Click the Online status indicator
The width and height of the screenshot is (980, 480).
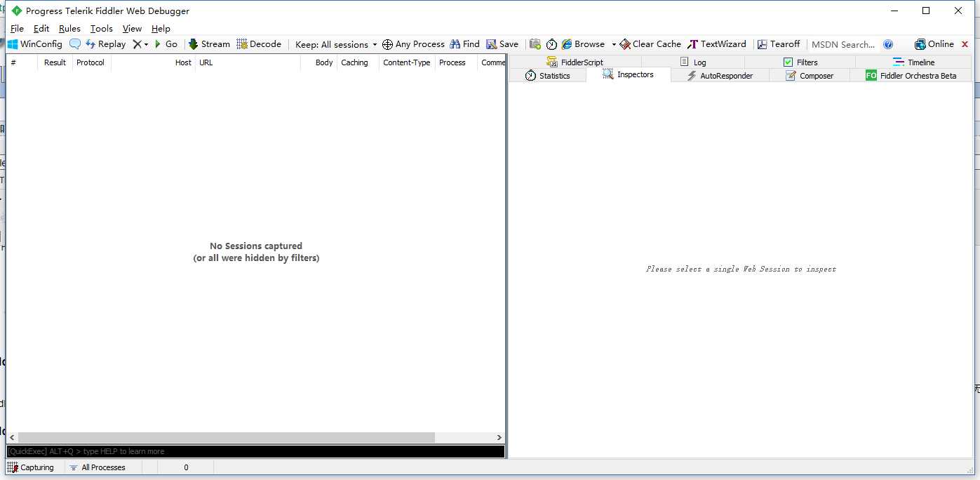[x=934, y=44]
